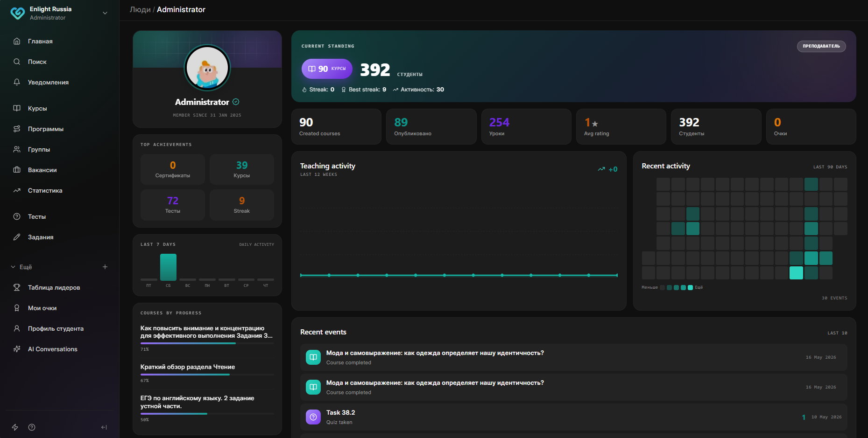Viewport: 868px width, 438px height.
Task: Click the Задания pencil icon
Action: point(17,237)
